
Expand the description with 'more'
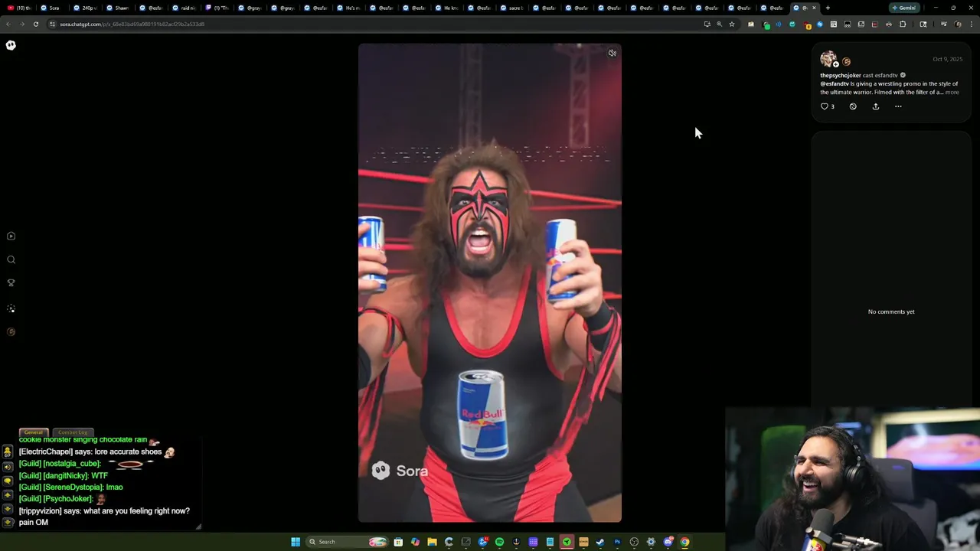pos(952,92)
